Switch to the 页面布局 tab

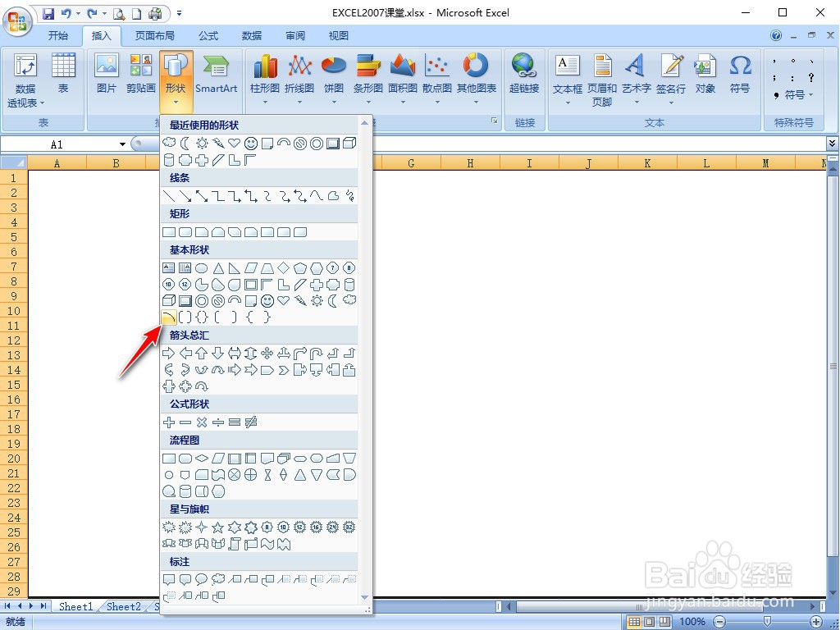154,35
